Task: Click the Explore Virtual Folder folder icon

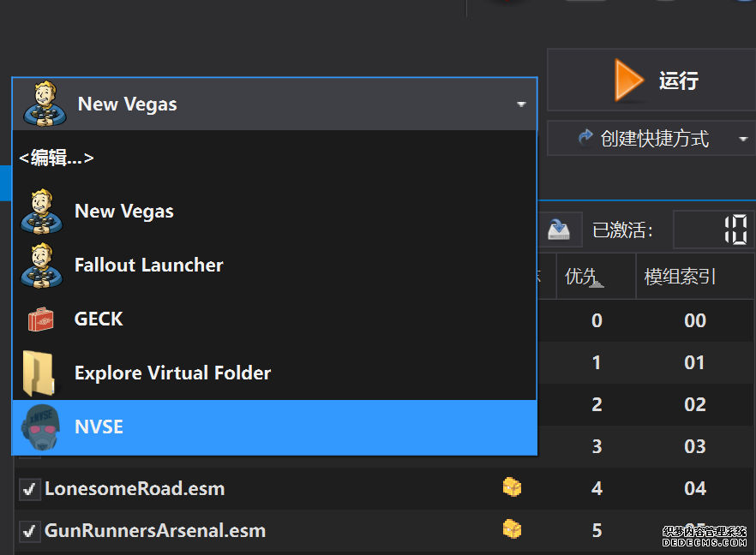Action: click(x=39, y=373)
